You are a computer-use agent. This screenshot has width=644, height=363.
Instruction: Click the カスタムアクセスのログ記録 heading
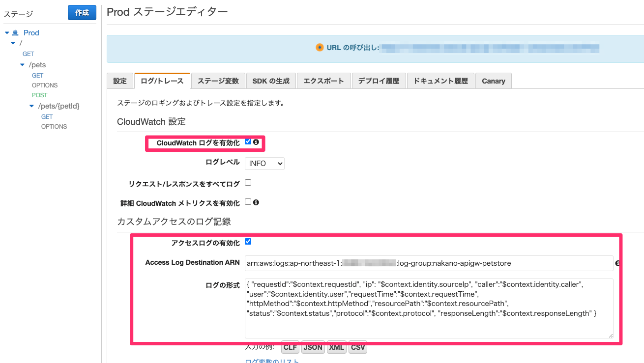click(x=174, y=222)
